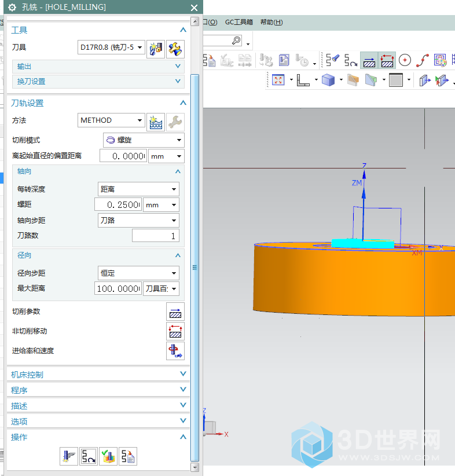Open search box options dropdown arrow
The width and height of the screenshot is (455, 476).
248,44
